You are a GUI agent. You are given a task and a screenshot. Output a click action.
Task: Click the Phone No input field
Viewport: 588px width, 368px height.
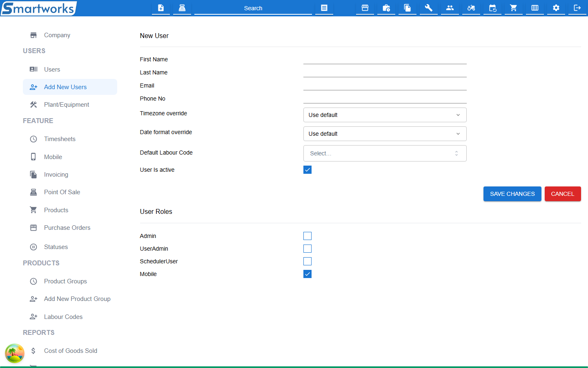tap(385, 99)
